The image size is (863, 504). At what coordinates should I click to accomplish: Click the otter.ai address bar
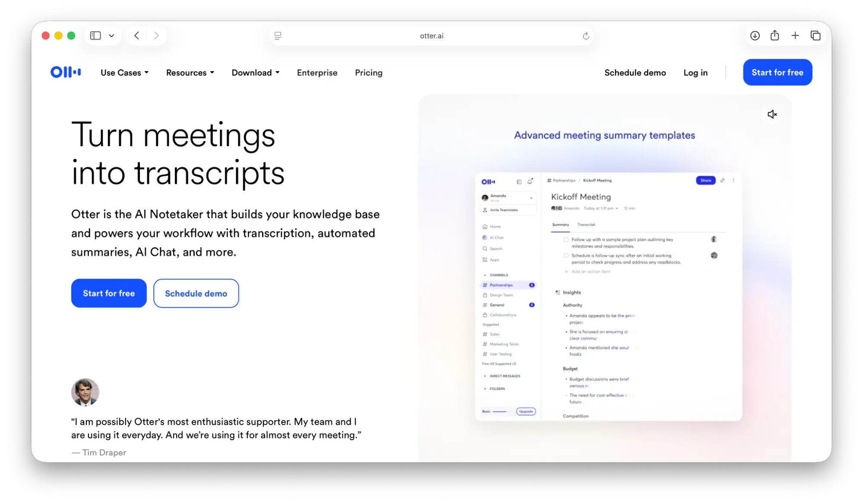431,36
